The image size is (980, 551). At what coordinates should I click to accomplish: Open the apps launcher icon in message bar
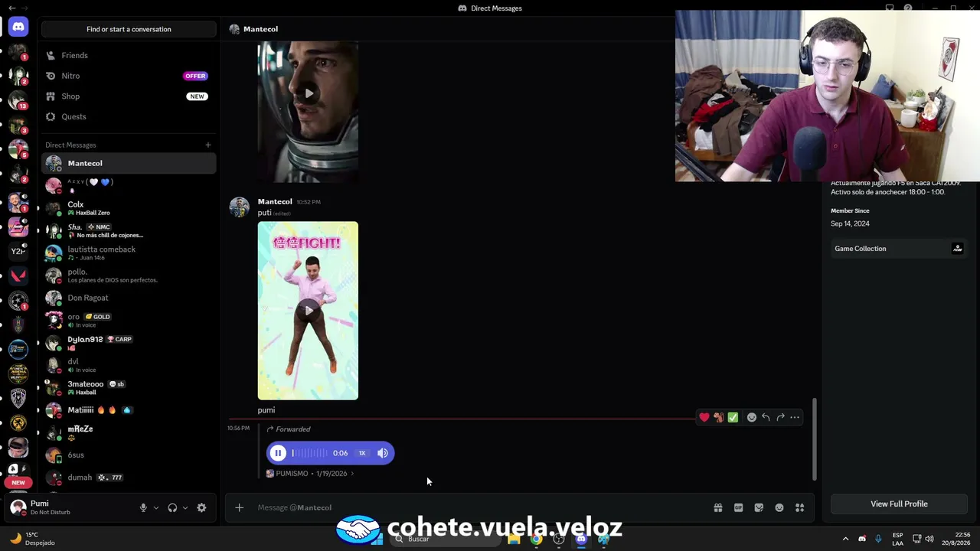799,507
